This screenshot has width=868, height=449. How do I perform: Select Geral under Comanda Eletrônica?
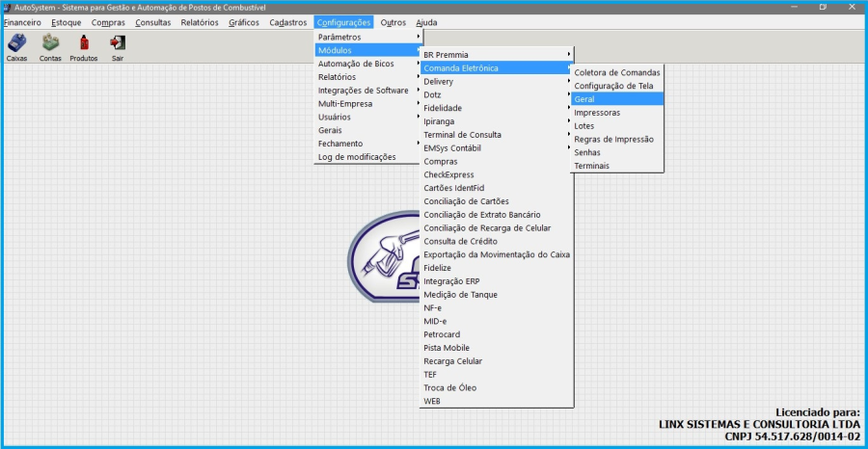point(616,99)
